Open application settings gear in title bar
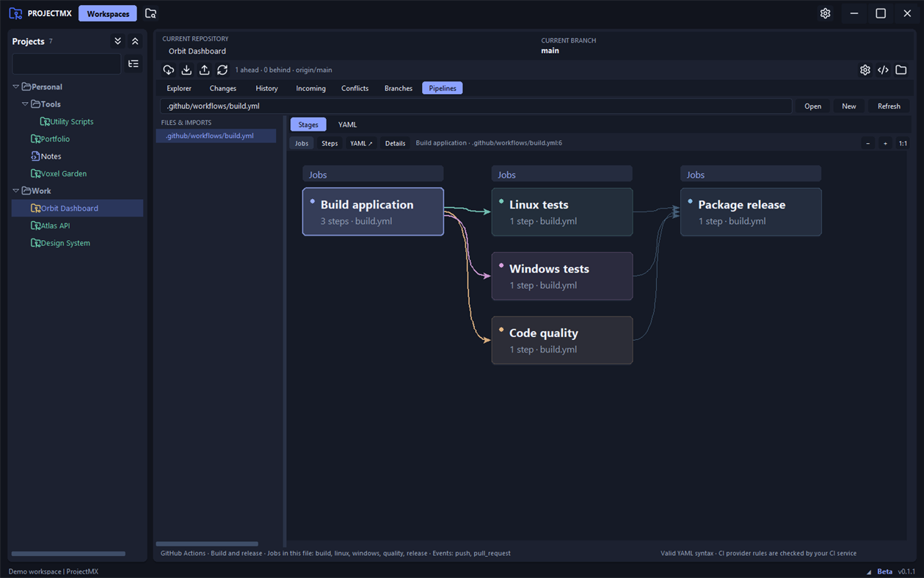This screenshot has width=924, height=578. pyautogui.click(x=825, y=13)
